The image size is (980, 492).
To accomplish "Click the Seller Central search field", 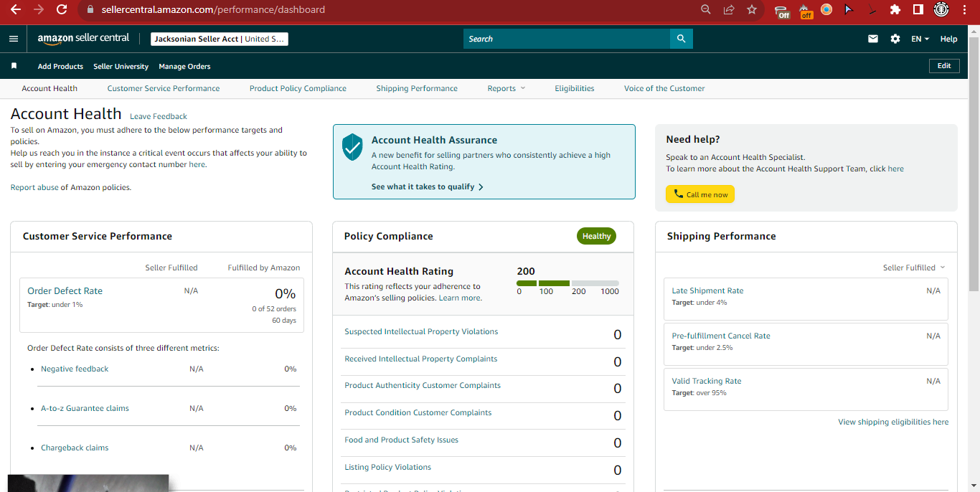I will tap(567, 39).
